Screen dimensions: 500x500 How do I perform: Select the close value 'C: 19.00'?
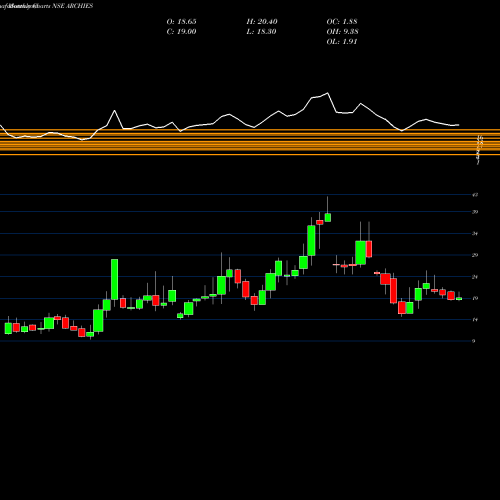(x=181, y=32)
